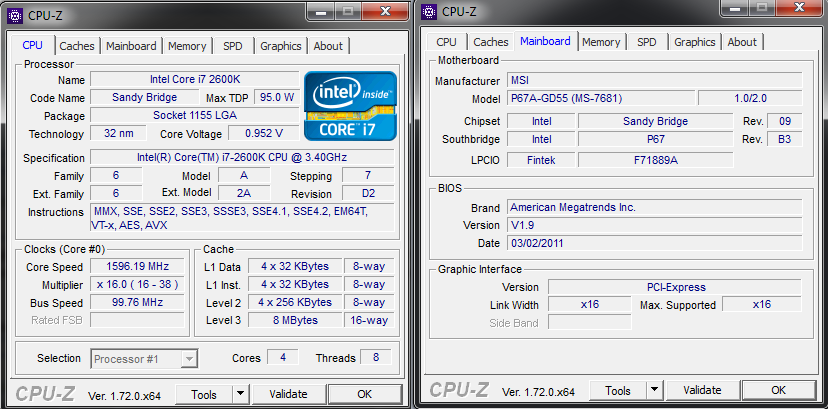Click the Core Voltage value 0.952 V
This screenshot has width=828, height=409.
[x=264, y=133]
